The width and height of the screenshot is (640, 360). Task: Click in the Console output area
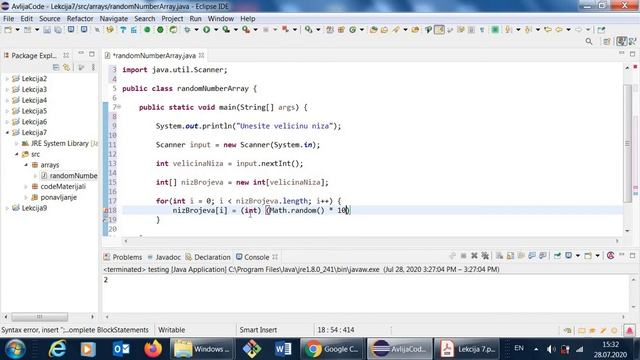365,292
